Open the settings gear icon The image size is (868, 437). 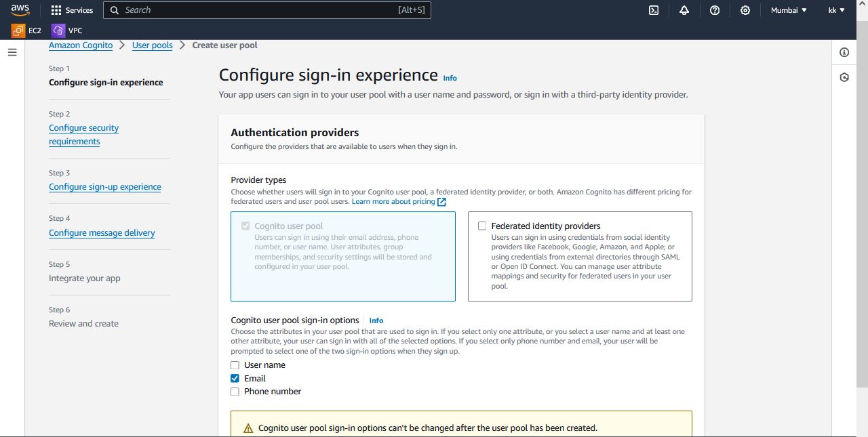pyautogui.click(x=745, y=10)
